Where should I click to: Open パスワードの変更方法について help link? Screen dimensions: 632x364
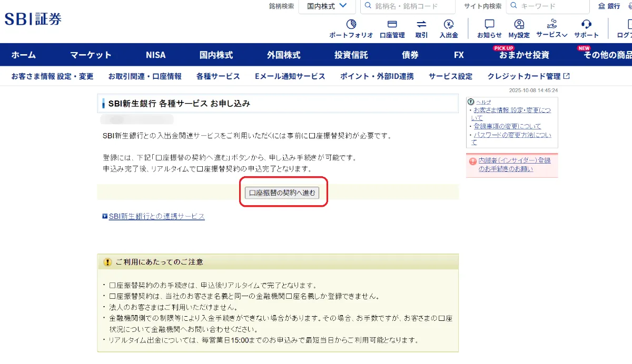[511, 138]
